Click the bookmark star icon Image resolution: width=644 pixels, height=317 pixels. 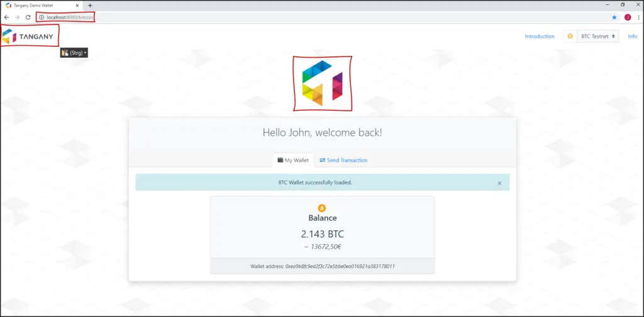tap(614, 17)
